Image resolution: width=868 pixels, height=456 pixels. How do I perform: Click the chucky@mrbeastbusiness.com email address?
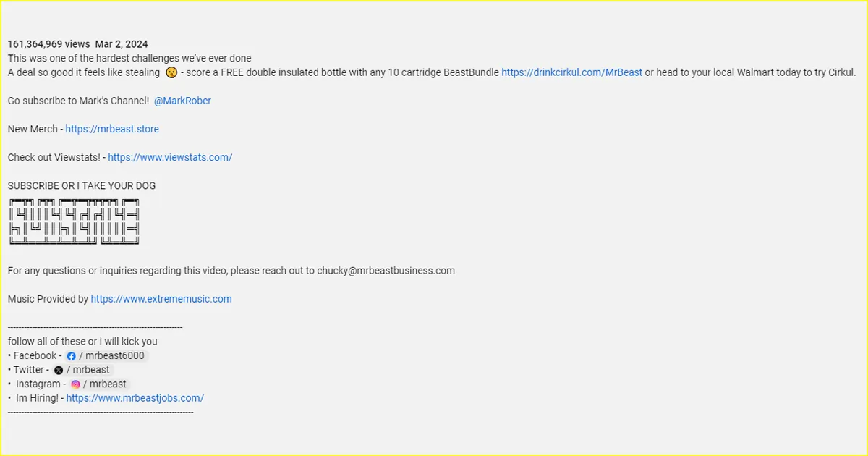(x=386, y=271)
